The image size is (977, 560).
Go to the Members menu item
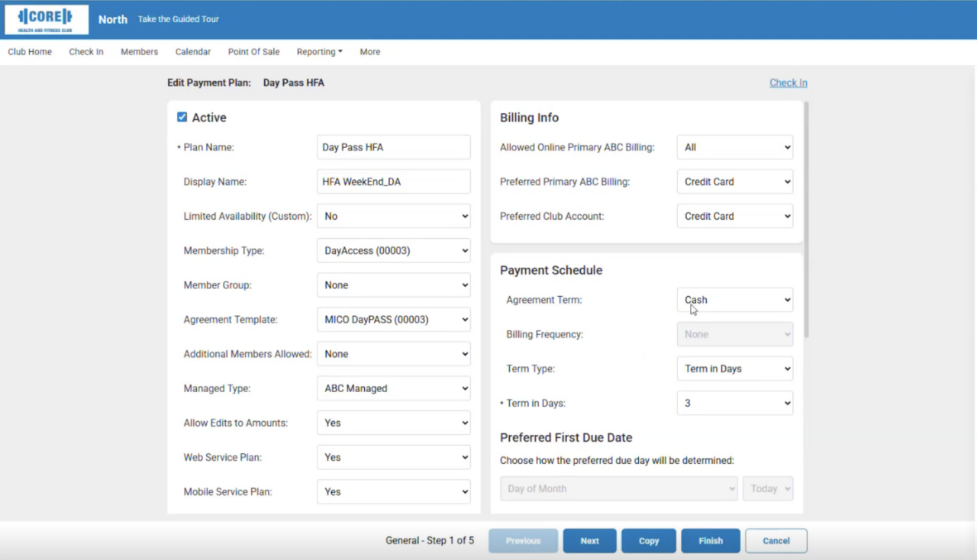tap(139, 52)
